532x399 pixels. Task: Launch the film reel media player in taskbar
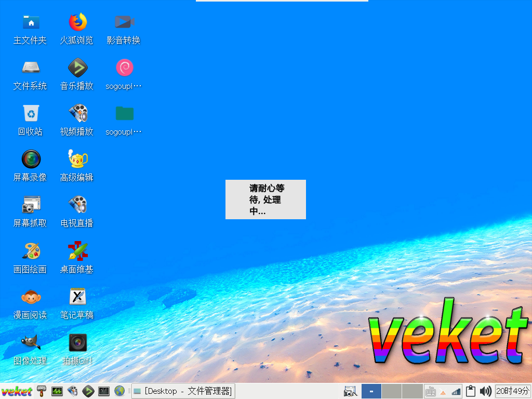[x=72, y=391]
